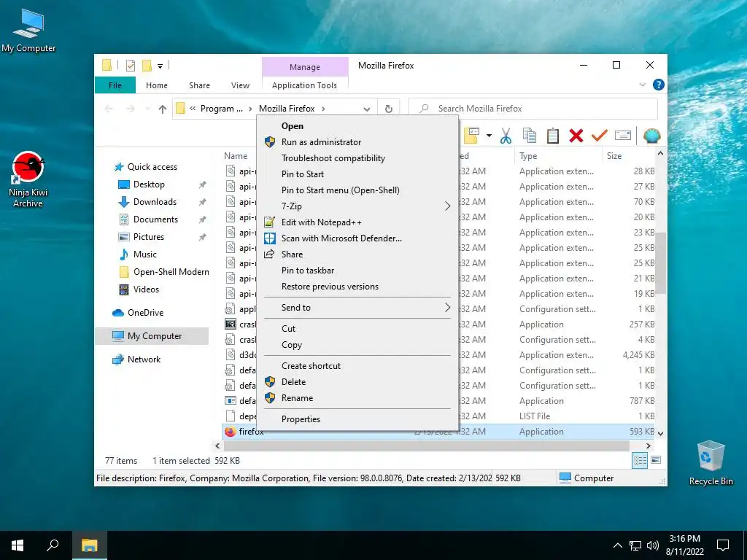Viewport: 747px width, 560px height.
Task: Sort by the Name column header
Action: pos(236,156)
